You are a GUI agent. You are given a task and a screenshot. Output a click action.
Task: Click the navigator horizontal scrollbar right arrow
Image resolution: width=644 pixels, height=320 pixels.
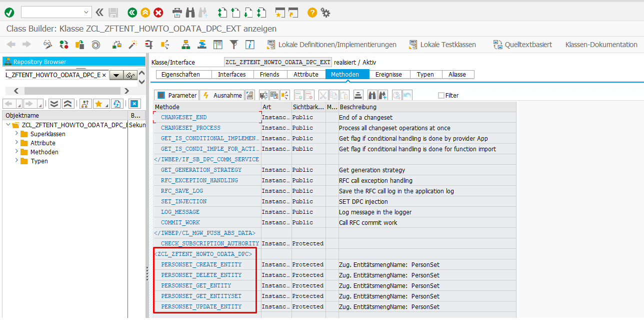(x=126, y=91)
